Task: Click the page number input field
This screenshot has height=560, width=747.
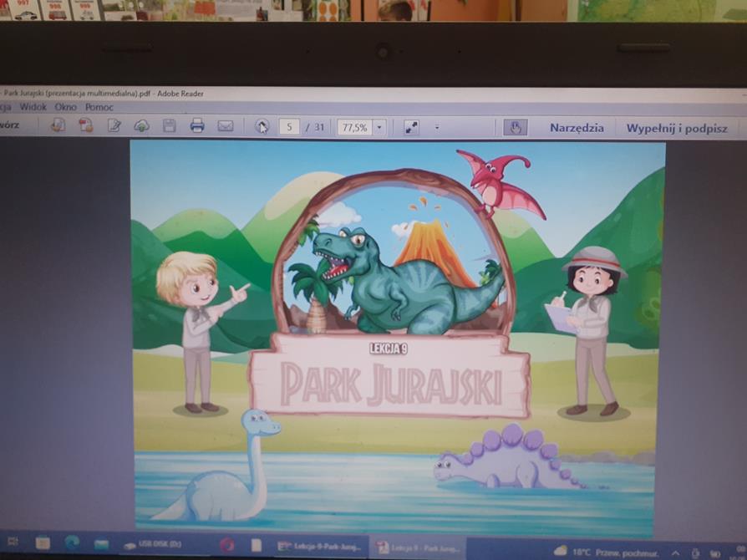Action: click(289, 127)
